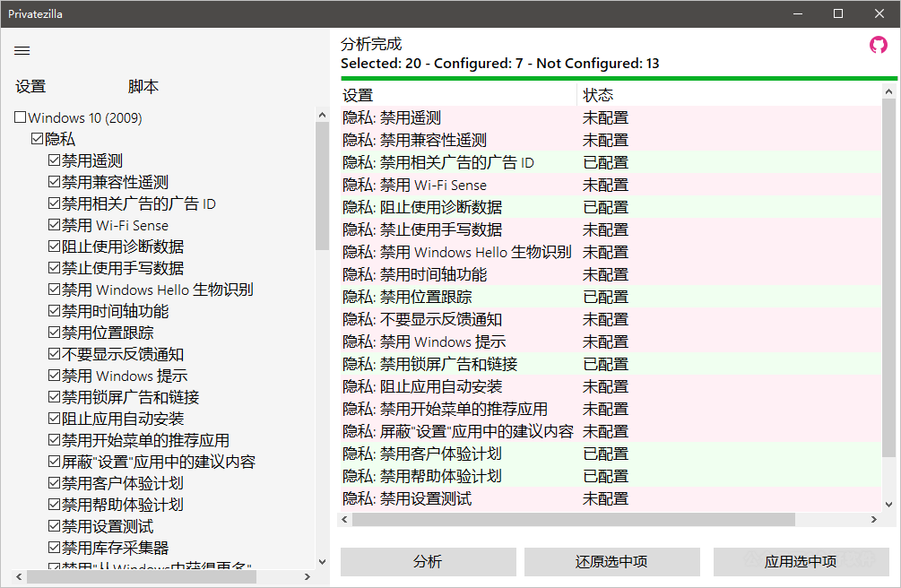This screenshot has width=901, height=588.
Task: Click the 应用选中项 button
Action: (x=801, y=562)
